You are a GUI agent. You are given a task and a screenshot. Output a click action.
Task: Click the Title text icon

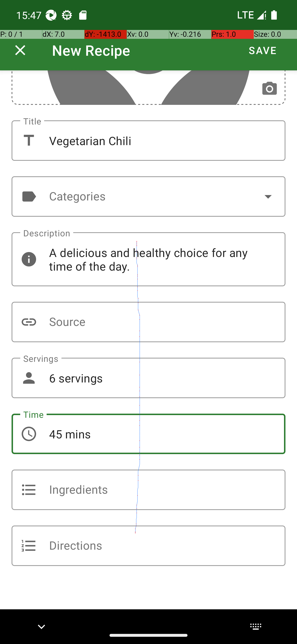[29, 141]
